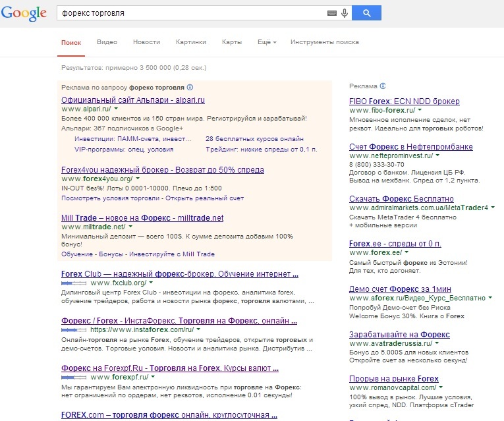Open 28 бесплатных курсов онлайн sitelink
The width and height of the screenshot is (504, 421).
click(x=254, y=139)
